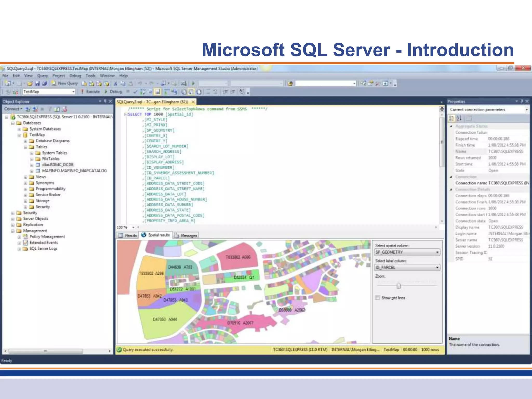Close the SQLQuery2.sql tab
The width and height of the screenshot is (532, 399).
(x=193, y=102)
